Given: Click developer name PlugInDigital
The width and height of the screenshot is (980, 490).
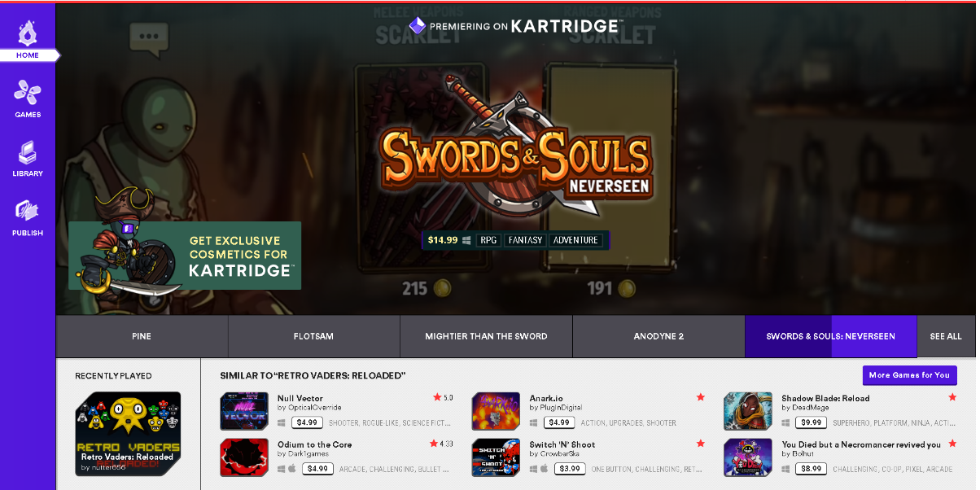Looking at the screenshot, I should pos(563,407).
